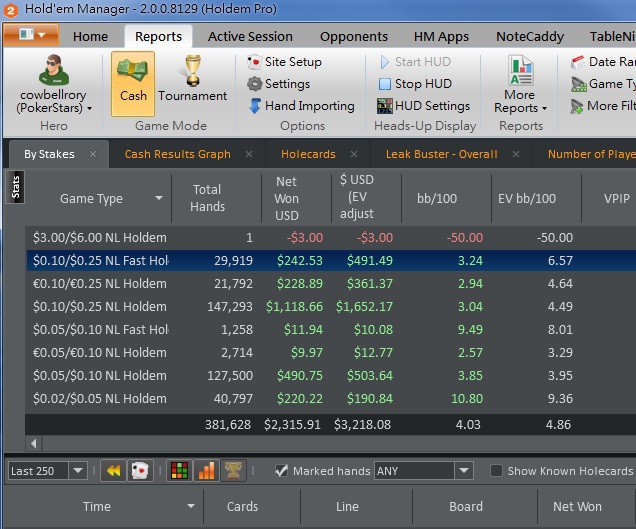Click the $12.77 EV adjusted cell

coord(373,353)
